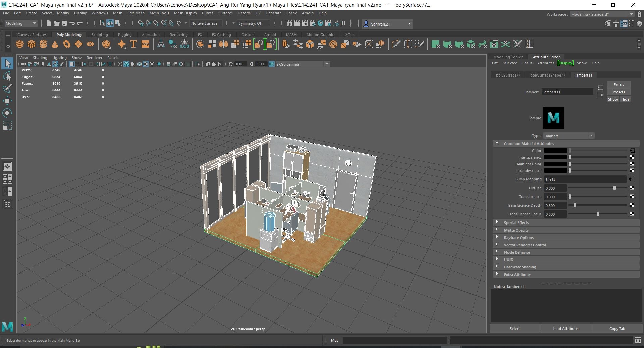Click the polygon cube shelf icon

(x=32, y=44)
